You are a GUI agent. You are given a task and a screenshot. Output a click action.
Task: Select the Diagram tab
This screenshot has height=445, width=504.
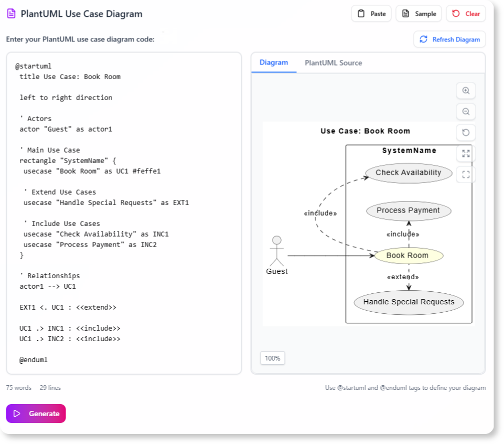pos(273,62)
